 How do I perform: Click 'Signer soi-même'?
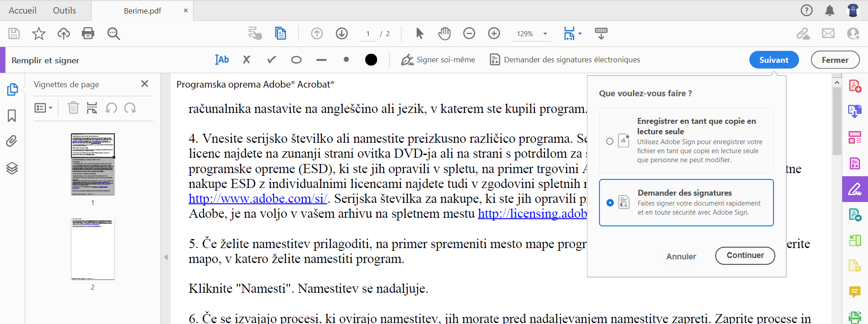(x=438, y=60)
